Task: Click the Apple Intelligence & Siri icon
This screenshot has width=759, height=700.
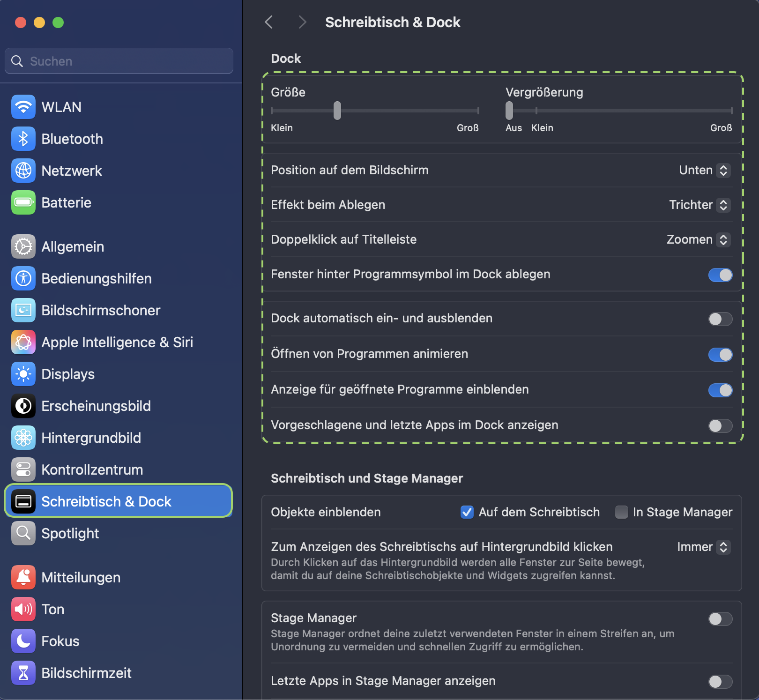Action: [x=23, y=342]
